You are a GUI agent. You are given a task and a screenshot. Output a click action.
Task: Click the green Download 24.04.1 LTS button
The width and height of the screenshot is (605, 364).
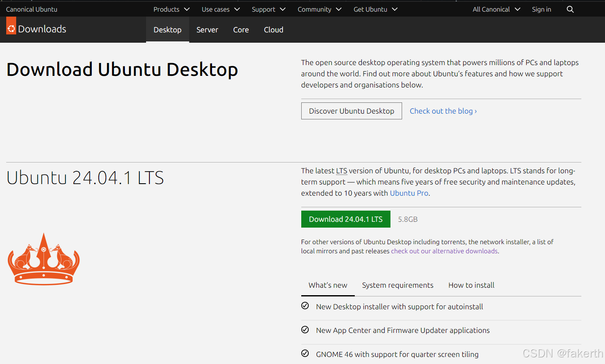[346, 219]
